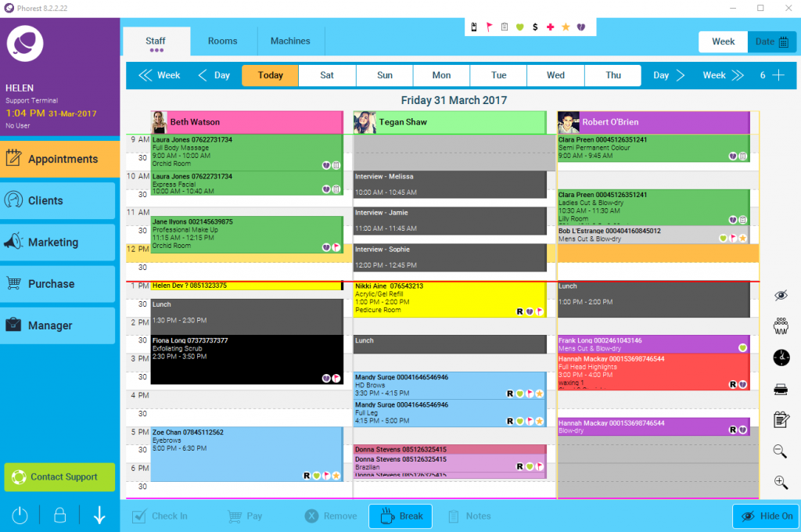Click the Break button in bottom bar
801x532 pixels.
(400, 516)
